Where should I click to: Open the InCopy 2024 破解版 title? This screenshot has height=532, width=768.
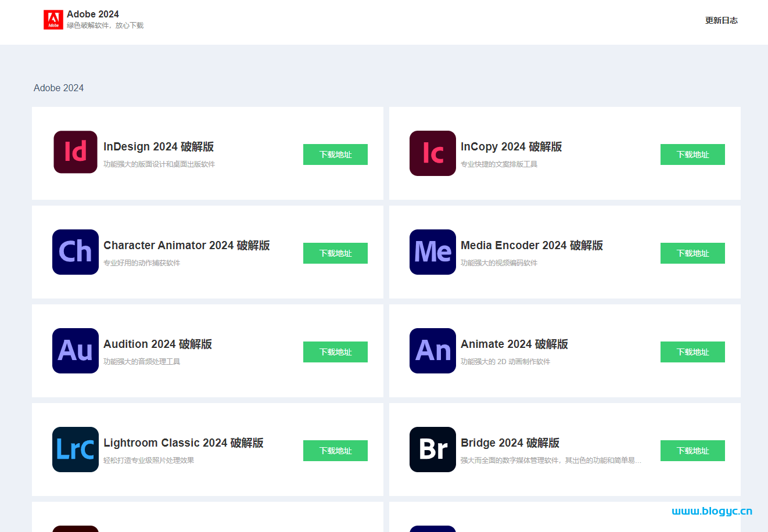511,147
